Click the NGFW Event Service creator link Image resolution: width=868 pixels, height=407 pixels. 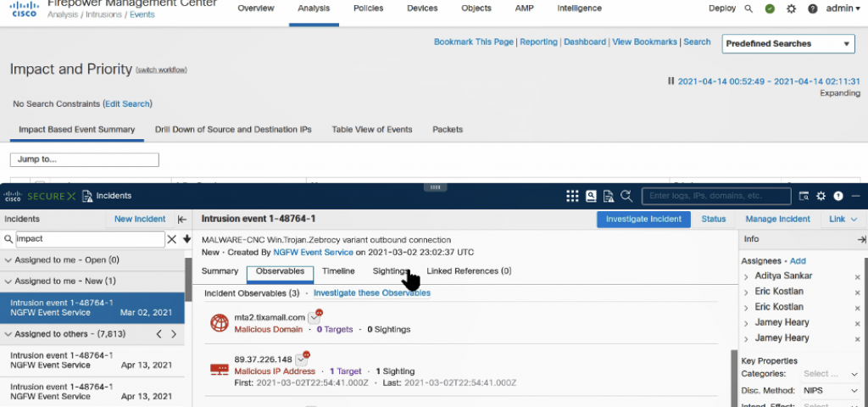click(x=314, y=253)
